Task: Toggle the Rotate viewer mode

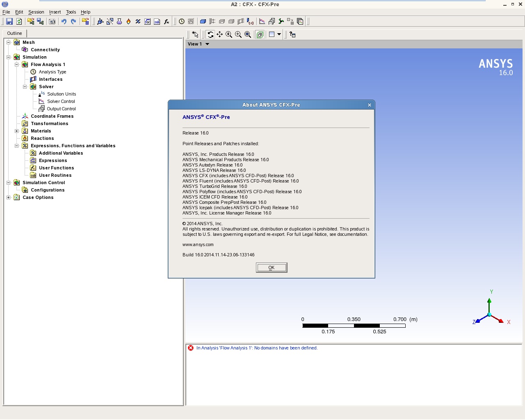Action: coord(210,34)
